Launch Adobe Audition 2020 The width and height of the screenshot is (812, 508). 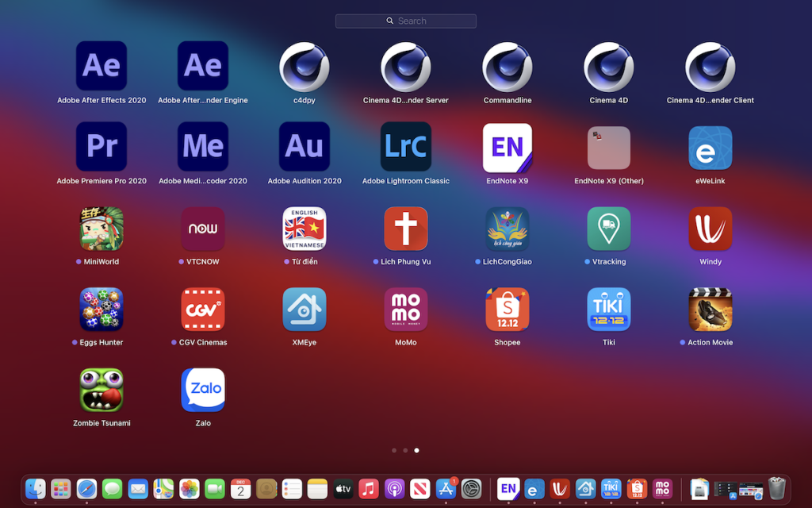click(x=304, y=147)
